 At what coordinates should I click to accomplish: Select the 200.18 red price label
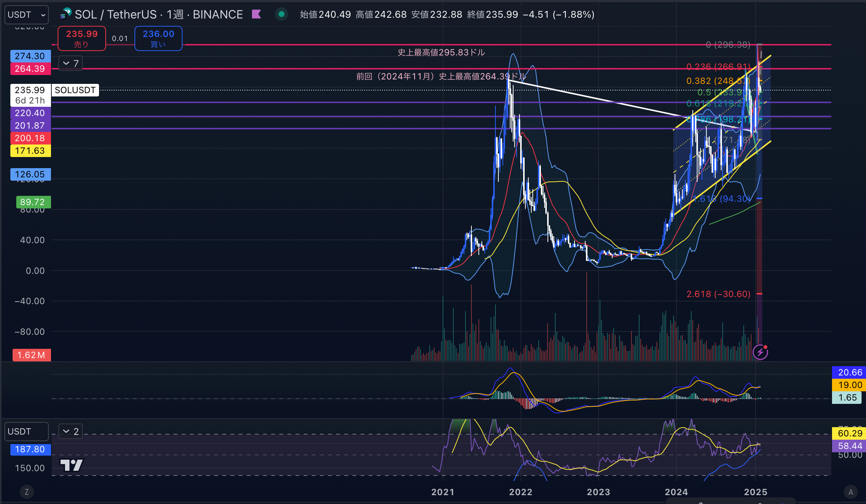(x=30, y=138)
